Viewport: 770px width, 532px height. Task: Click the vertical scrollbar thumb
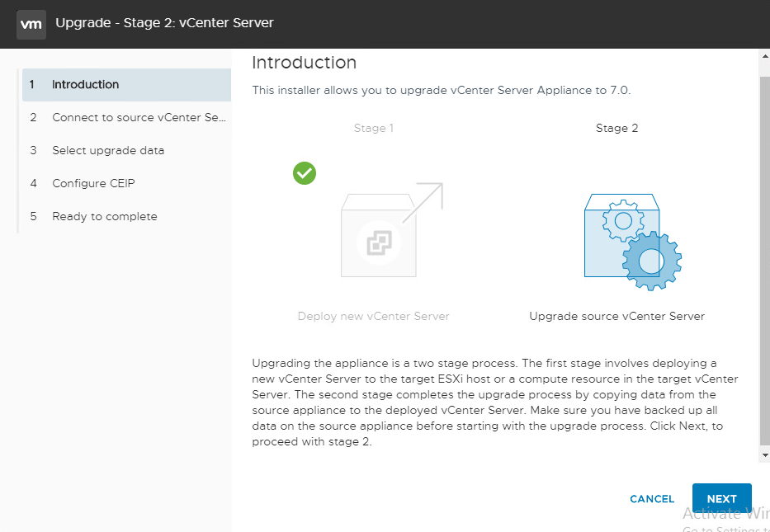tap(764, 260)
